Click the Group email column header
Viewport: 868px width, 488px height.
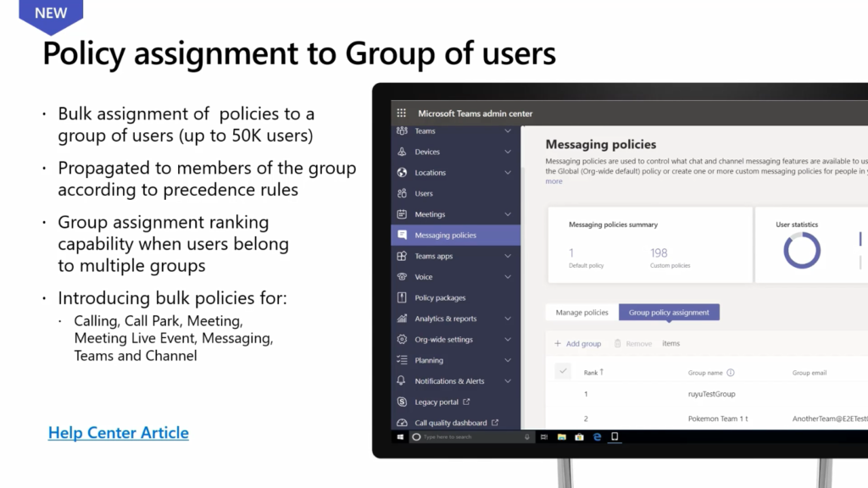tap(810, 373)
